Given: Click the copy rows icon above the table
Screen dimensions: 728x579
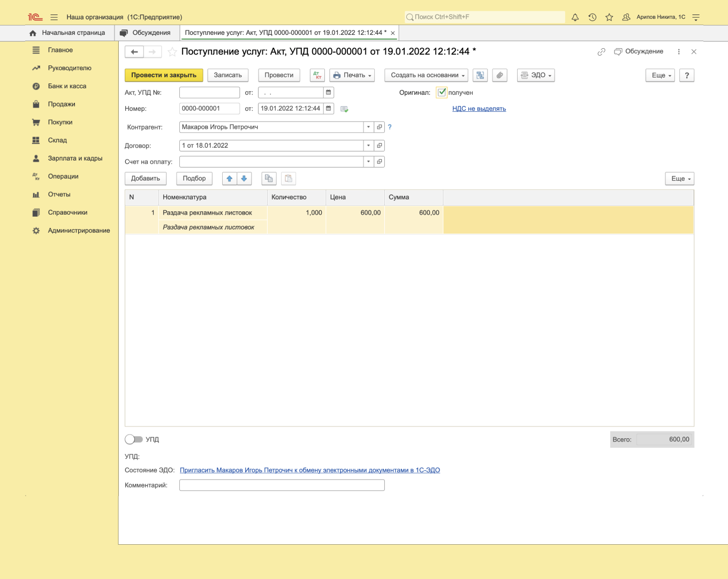Looking at the screenshot, I should coord(269,179).
